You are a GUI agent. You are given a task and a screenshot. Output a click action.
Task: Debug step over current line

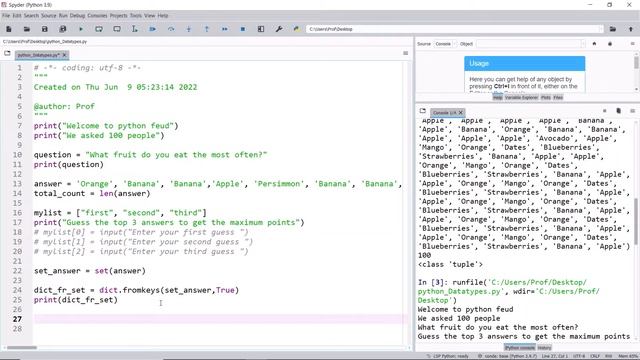171,29
